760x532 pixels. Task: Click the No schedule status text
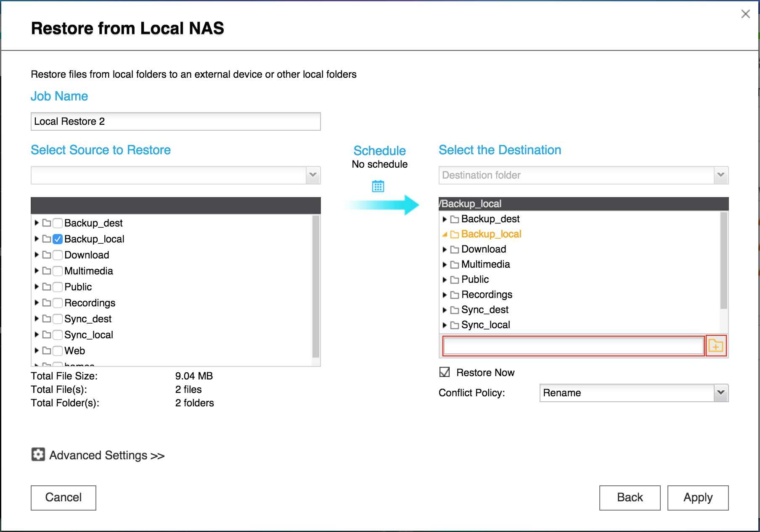[x=379, y=164]
